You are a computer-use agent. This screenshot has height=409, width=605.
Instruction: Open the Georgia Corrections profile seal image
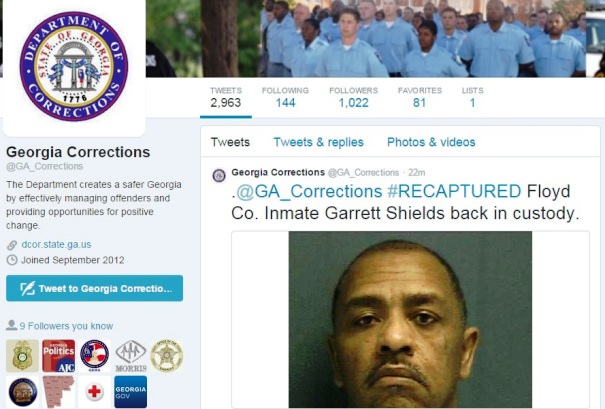(x=74, y=66)
